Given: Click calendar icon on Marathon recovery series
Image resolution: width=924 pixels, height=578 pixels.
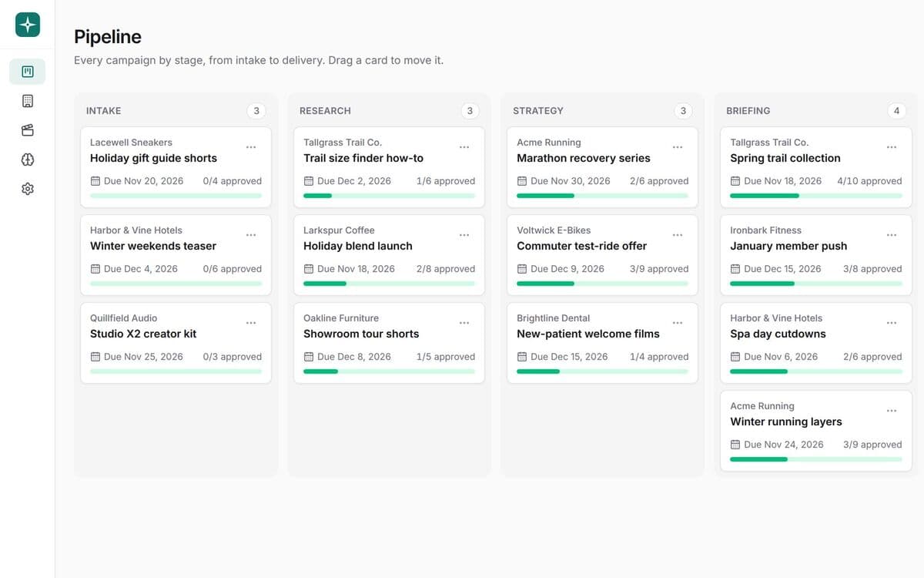Looking at the screenshot, I should (x=522, y=181).
